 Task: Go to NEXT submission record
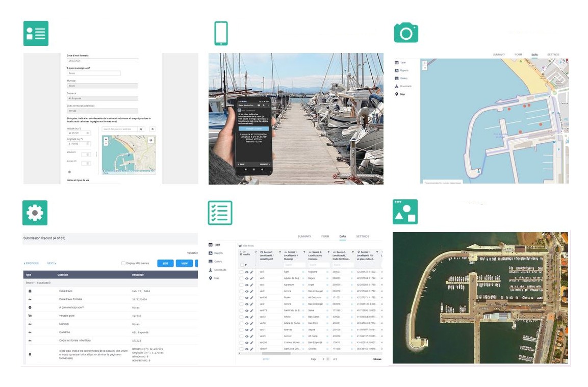(51, 264)
